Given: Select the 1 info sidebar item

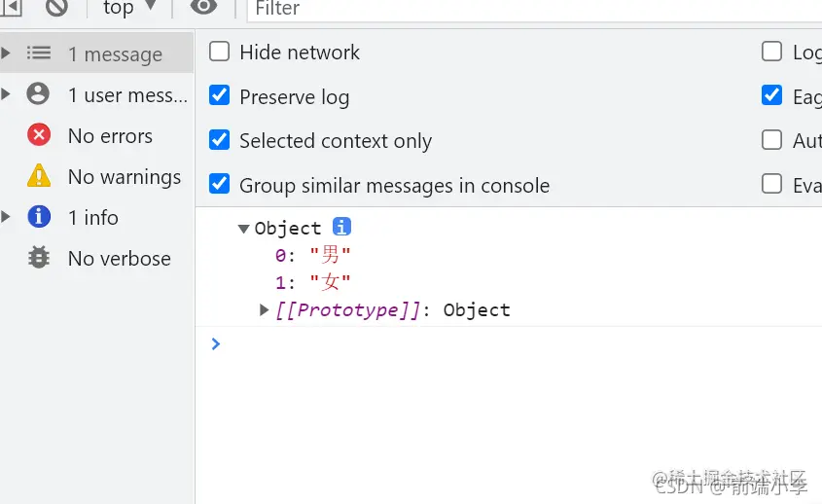Looking at the screenshot, I should pyautogui.click(x=92, y=217).
